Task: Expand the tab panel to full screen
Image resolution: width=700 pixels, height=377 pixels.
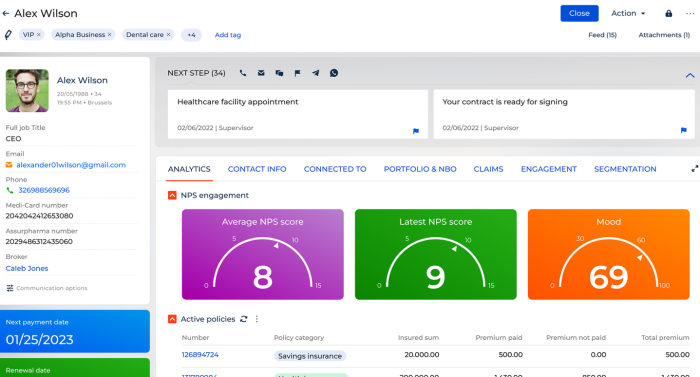Action: pos(695,168)
